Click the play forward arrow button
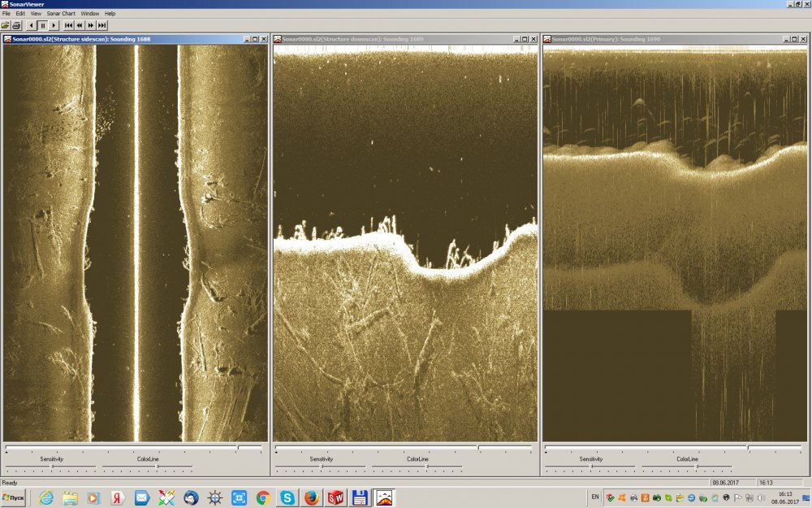 tap(54, 25)
